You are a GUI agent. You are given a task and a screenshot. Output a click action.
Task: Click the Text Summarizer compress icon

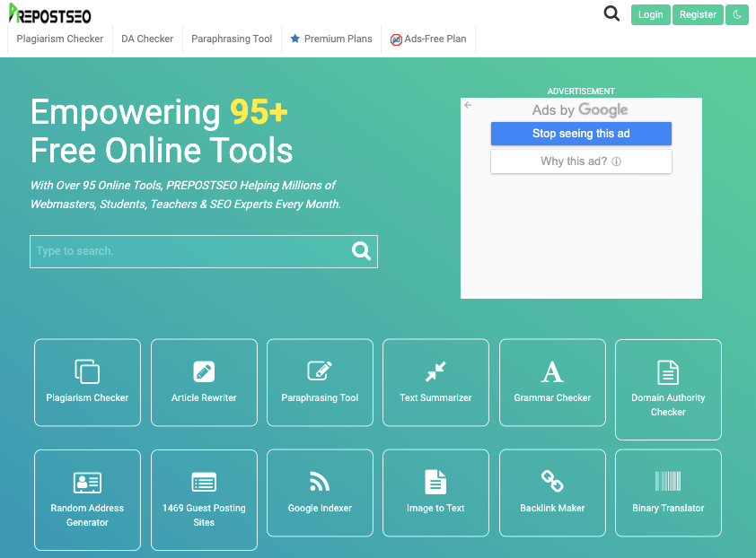click(x=435, y=371)
